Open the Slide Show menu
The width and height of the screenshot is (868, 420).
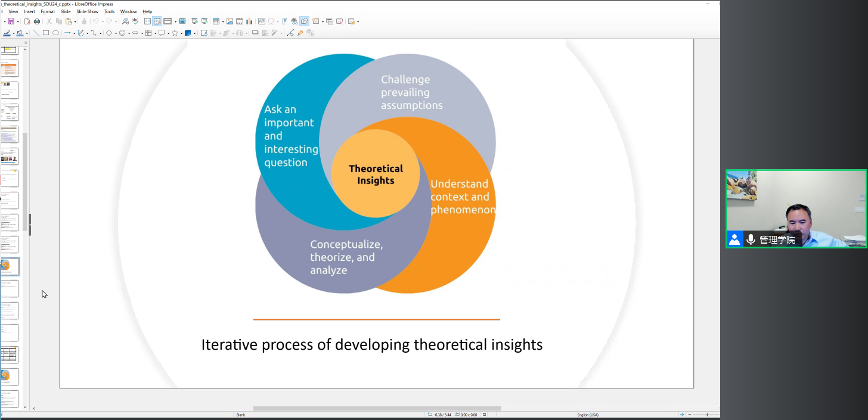coord(87,11)
